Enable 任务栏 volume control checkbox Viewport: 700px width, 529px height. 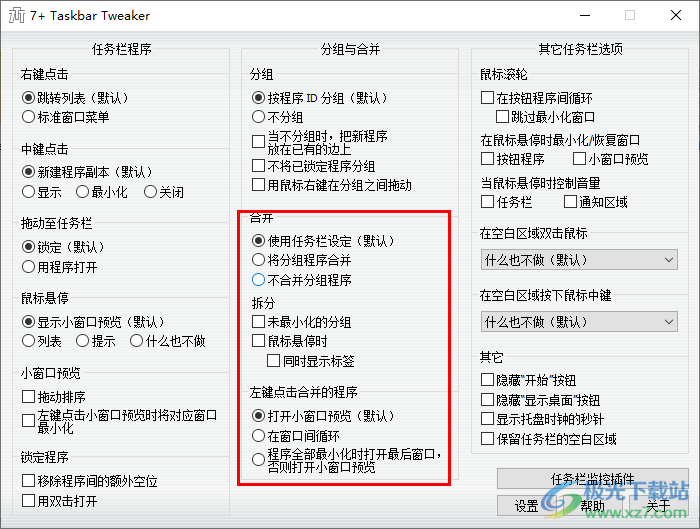488,202
